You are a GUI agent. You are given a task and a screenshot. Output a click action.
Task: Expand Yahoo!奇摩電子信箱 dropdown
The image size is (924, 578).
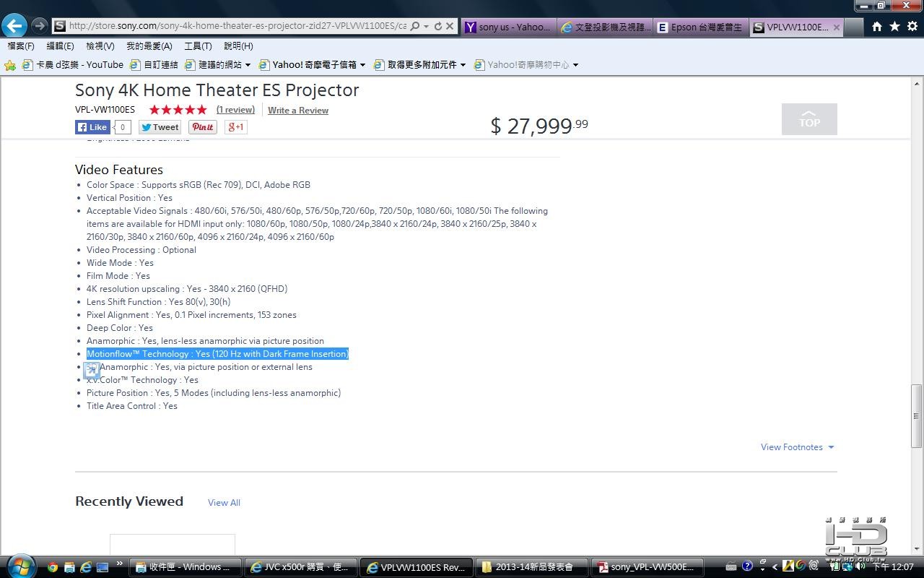pyautogui.click(x=362, y=65)
